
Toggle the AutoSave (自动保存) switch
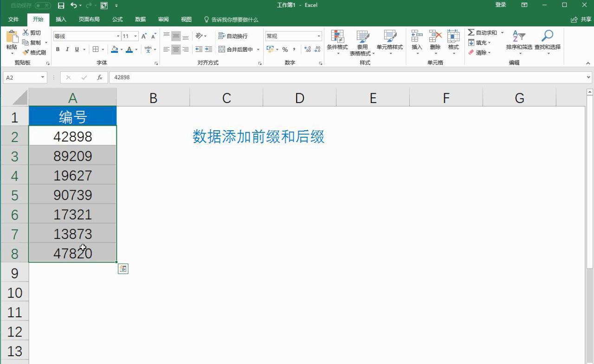coord(43,6)
